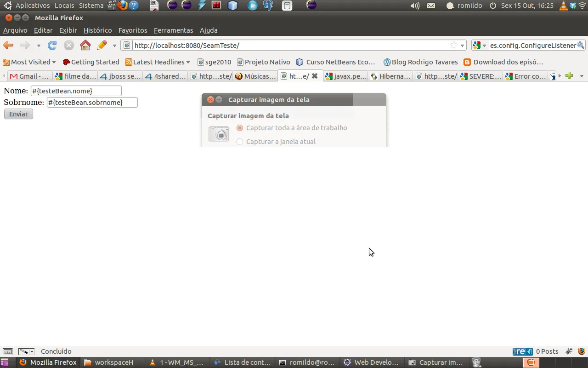Open the Curso NetBeans Eco bookmark
Image resolution: width=588 pixels, height=368 pixels.
tap(336, 62)
